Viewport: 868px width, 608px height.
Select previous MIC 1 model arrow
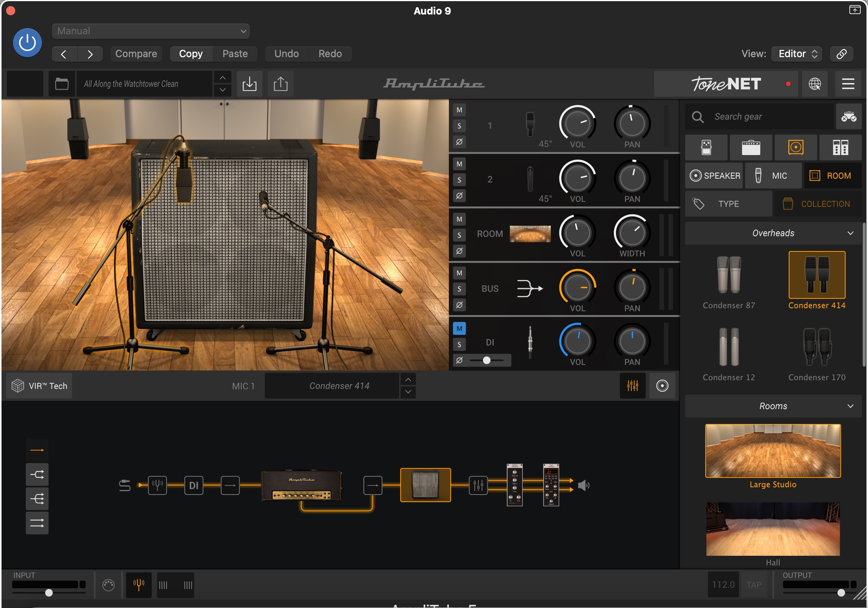click(408, 380)
